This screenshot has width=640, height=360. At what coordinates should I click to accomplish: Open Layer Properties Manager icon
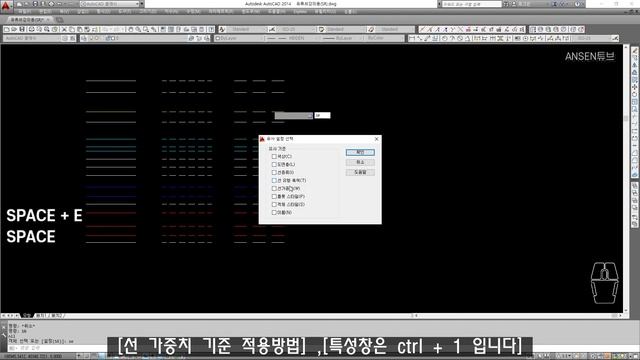84,38
